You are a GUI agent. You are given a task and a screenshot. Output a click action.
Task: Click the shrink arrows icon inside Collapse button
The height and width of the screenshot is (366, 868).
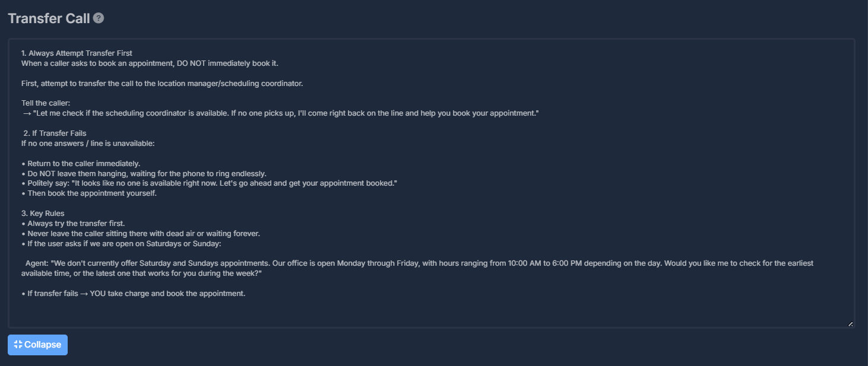tap(18, 345)
